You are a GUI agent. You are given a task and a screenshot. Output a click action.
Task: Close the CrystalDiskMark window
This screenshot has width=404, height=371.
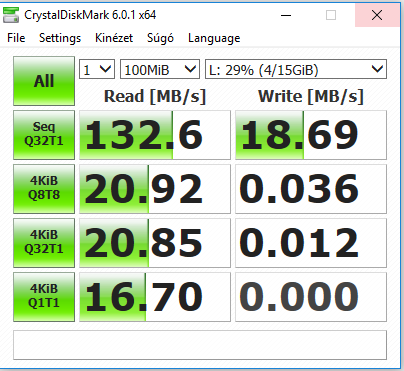(377, 15)
